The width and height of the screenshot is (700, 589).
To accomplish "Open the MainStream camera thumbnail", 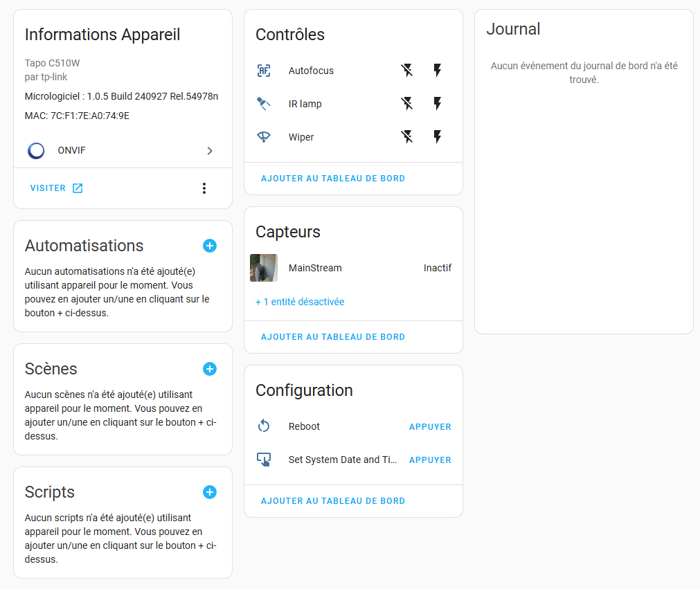I will pyautogui.click(x=263, y=268).
